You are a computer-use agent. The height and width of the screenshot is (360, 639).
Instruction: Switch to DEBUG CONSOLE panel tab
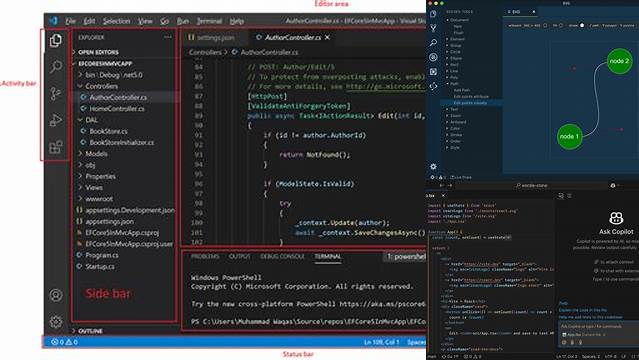[282, 256]
